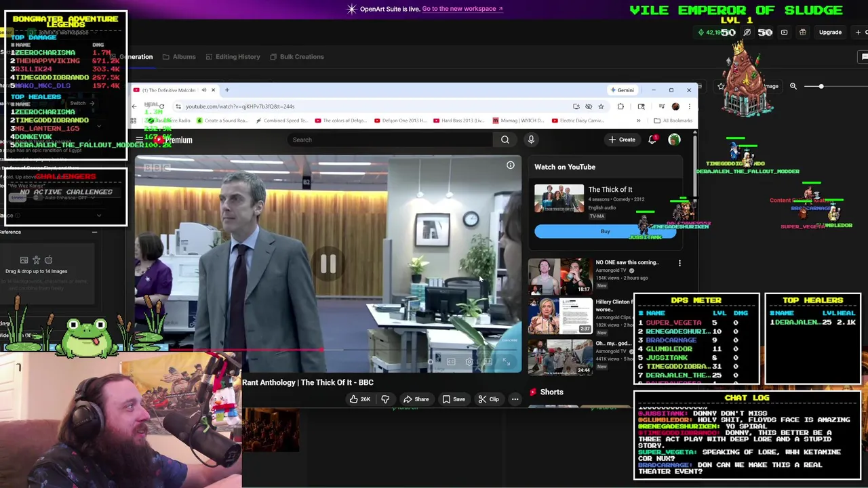Show more Chrome bookmarks overflow
Screen dimensions: 868x488
point(638,121)
